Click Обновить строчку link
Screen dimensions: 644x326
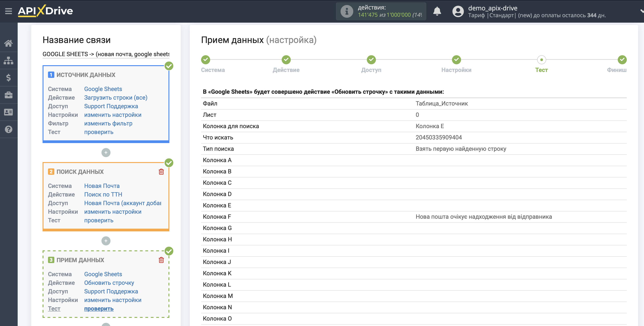[109, 283]
